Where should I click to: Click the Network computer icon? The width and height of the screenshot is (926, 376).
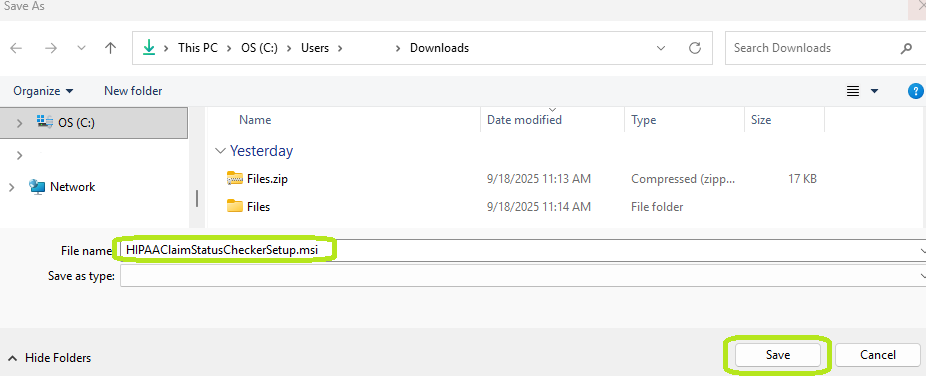pyautogui.click(x=37, y=187)
